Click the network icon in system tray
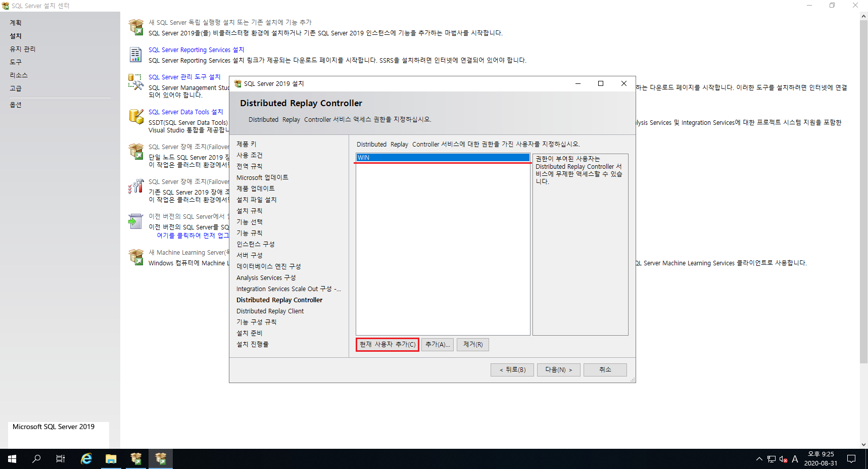The width and height of the screenshot is (868, 469). (771, 459)
